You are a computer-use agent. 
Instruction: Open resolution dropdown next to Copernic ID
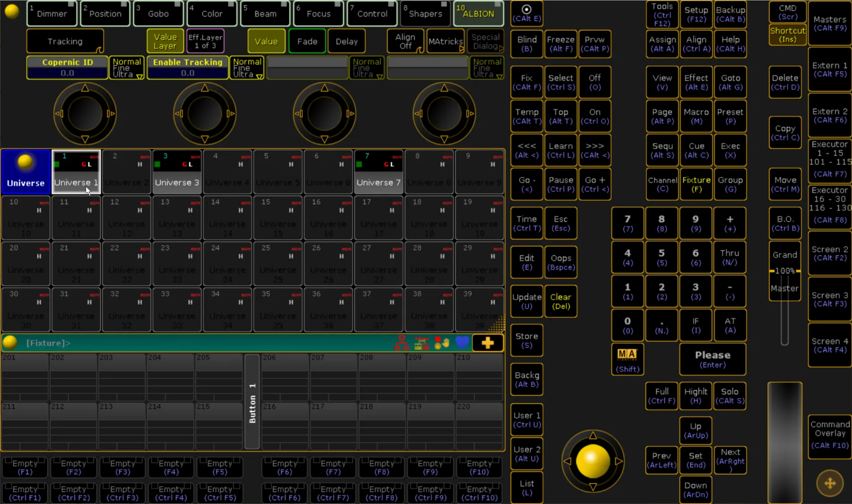(127, 68)
